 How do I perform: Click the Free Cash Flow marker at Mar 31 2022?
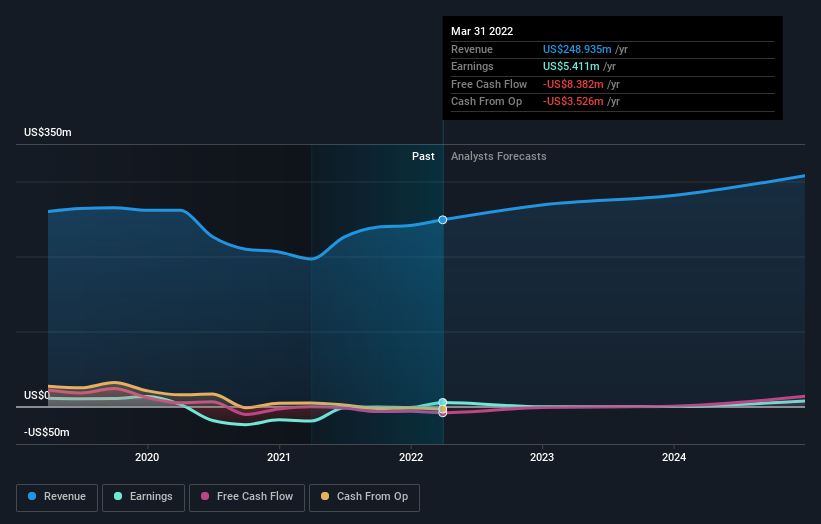[x=442, y=413]
